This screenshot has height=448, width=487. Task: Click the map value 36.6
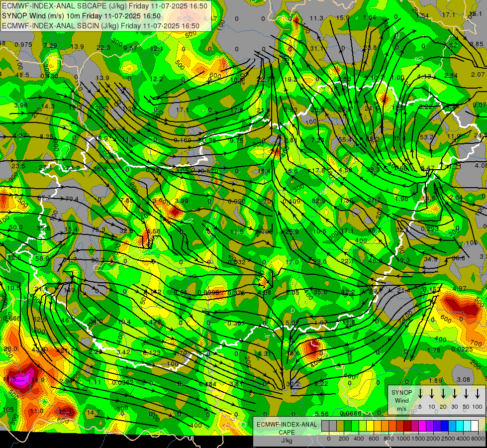click(459, 258)
